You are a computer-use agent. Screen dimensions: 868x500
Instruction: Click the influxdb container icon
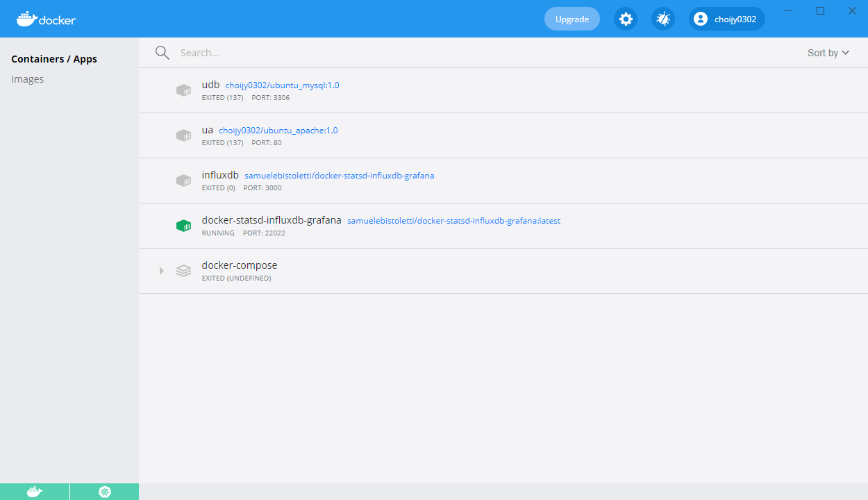(183, 181)
